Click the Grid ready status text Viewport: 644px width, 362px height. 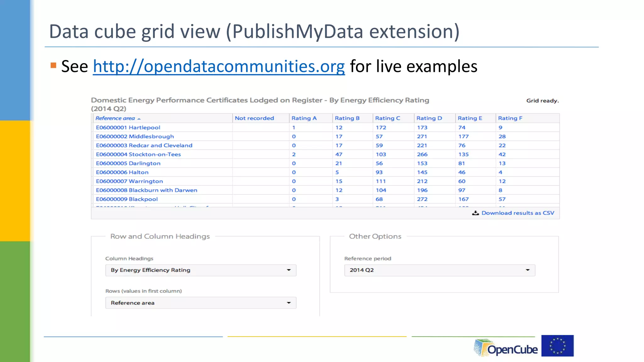click(x=542, y=101)
